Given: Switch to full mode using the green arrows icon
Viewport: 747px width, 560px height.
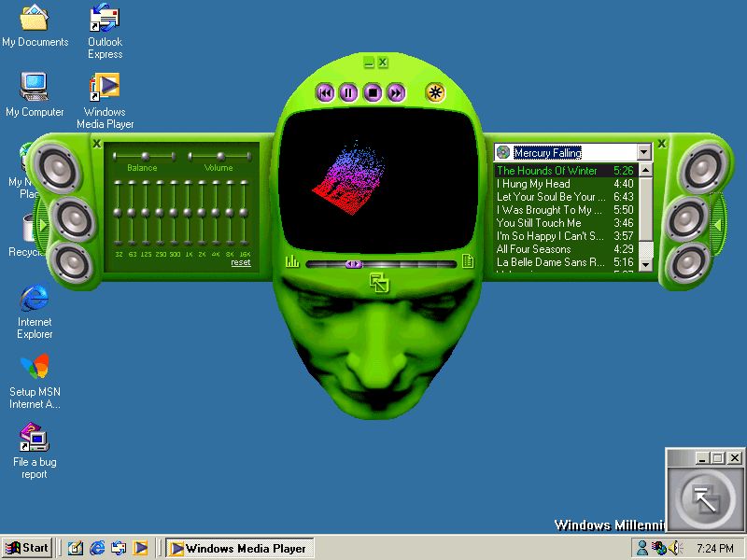Looking at the screenshot, I should click(x=379, y=281).
